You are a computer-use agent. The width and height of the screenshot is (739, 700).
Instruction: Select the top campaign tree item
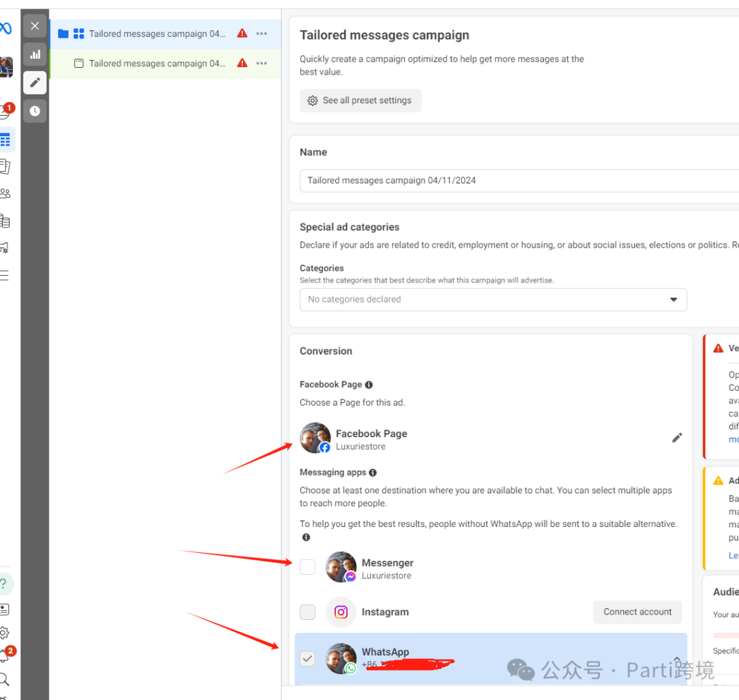pos(157,34)
